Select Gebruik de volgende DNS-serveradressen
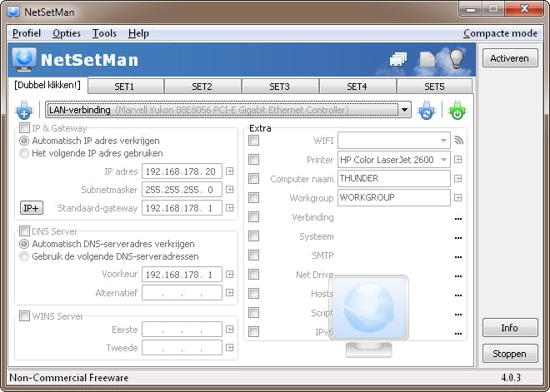This screenshot has width=550, height=392. (x=24, y=256)
